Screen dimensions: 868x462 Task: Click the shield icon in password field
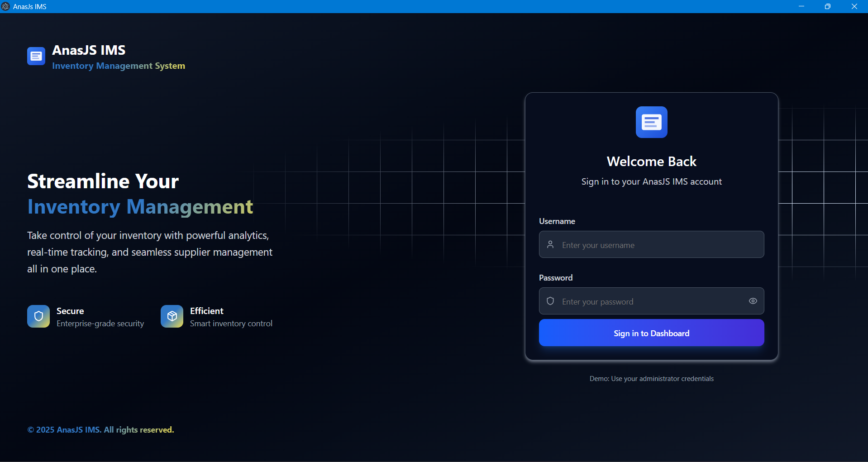click(x=550, y=301)
